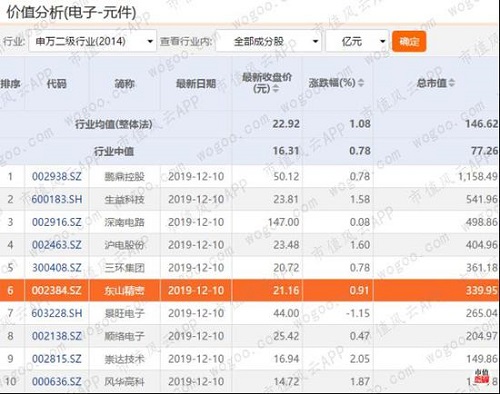Click industry average price 22.92
Screen dimensions: 500x394
pyautogui.click(x=286, y=124)
